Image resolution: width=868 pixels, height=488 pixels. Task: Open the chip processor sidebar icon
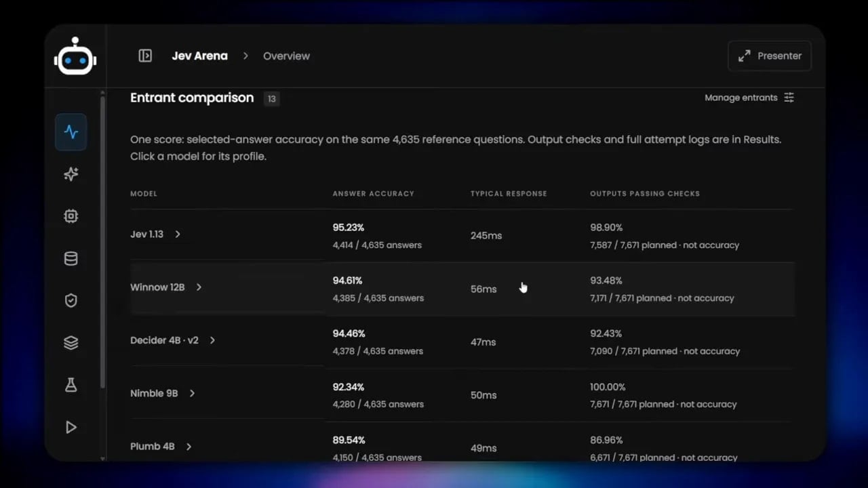(71, 216)
